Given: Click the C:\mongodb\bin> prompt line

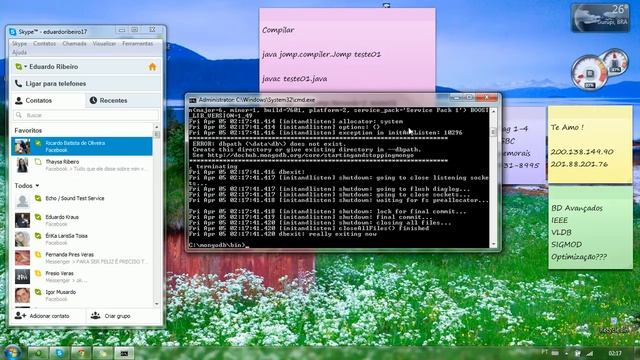Looking at the screenshot, I should click(218, 245).
